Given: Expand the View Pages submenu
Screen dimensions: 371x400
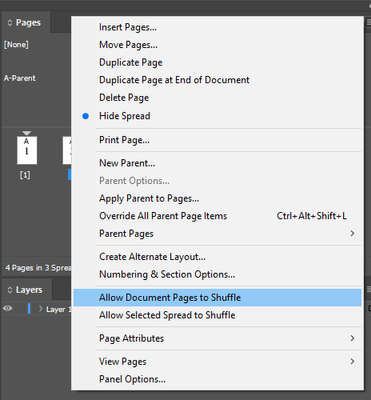Looking at the screenshot, I should coord(217,362).
